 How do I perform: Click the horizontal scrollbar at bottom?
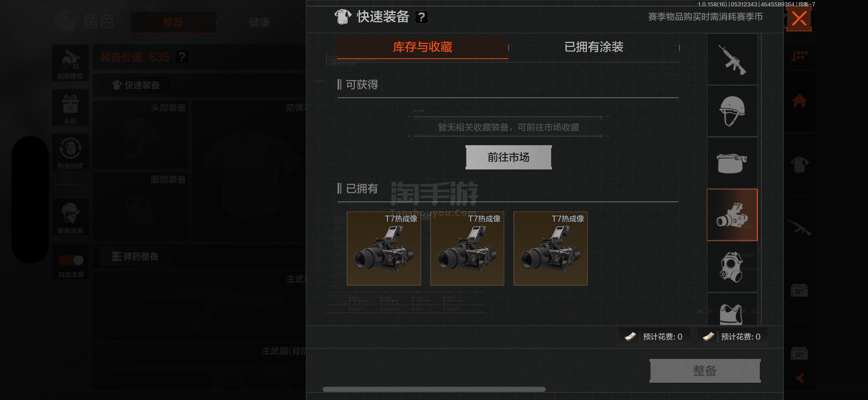pyautogui.click(x=434, y=389)
